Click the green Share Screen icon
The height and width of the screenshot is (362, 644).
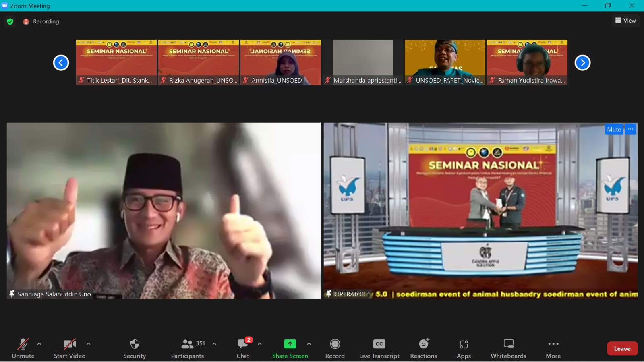(290, 344)
